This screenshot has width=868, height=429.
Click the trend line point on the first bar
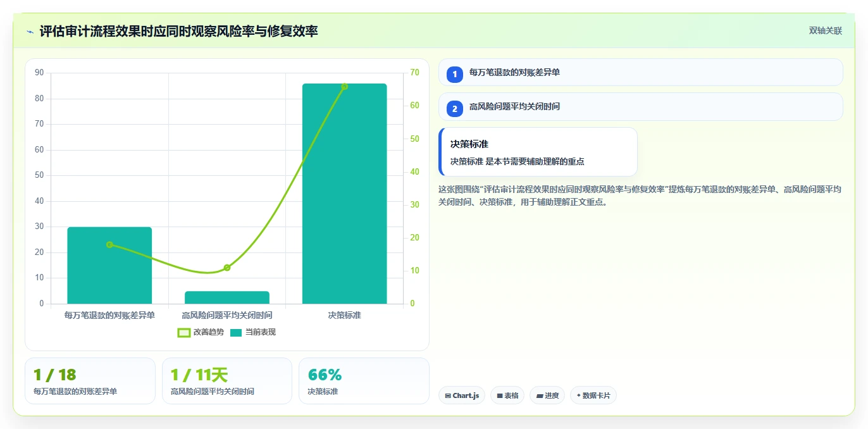(109, 244)
